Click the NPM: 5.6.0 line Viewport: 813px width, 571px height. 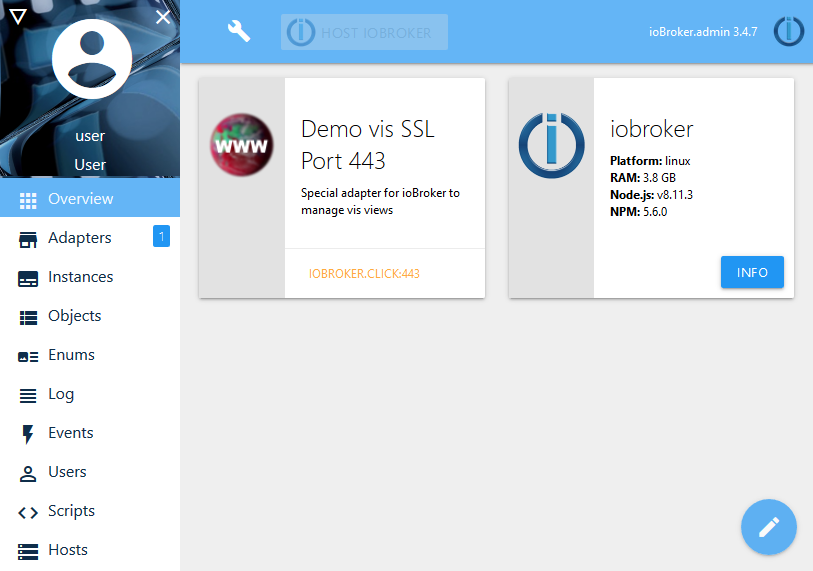tap(638, 212)
